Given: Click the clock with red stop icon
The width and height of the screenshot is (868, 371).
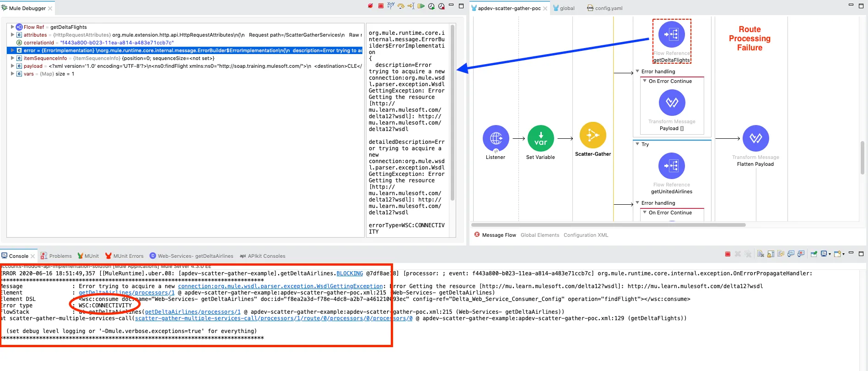Looking at the screenshot, I should (441, 6).
